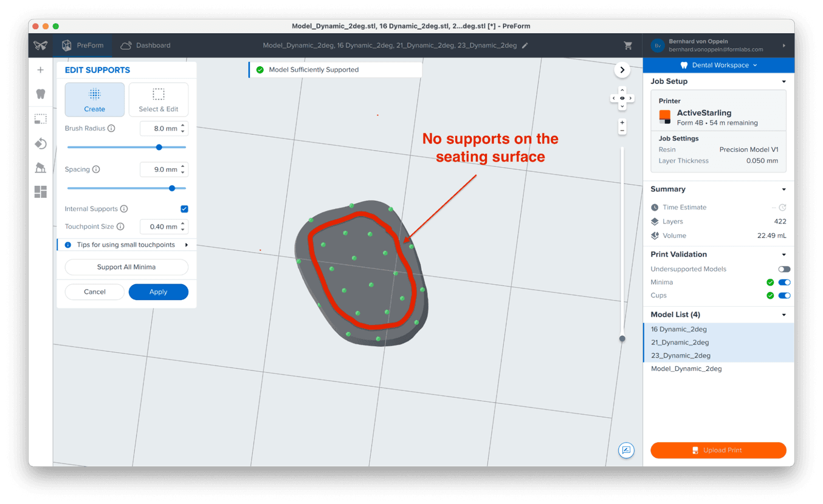Collapse the Job Setup section

(783, 81)
